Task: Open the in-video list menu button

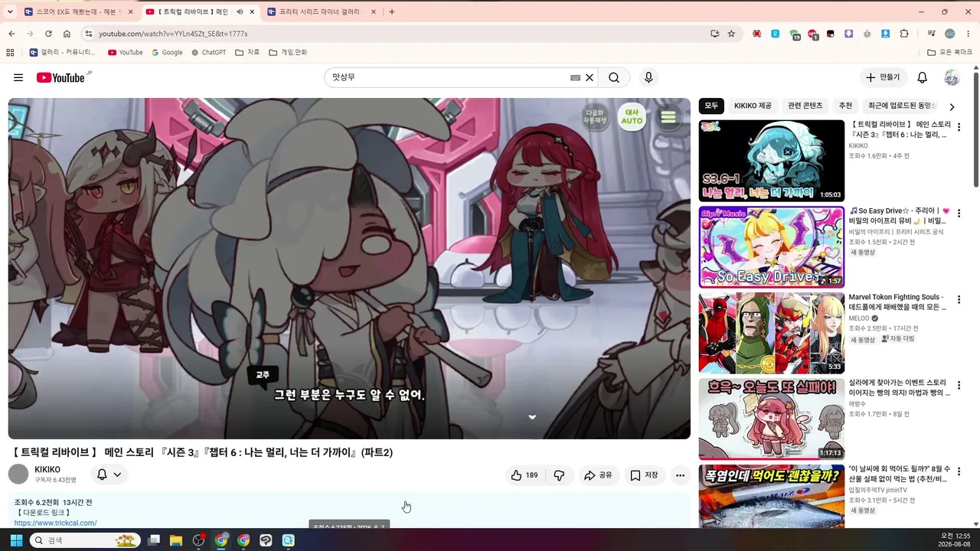Action: [668, 117]
